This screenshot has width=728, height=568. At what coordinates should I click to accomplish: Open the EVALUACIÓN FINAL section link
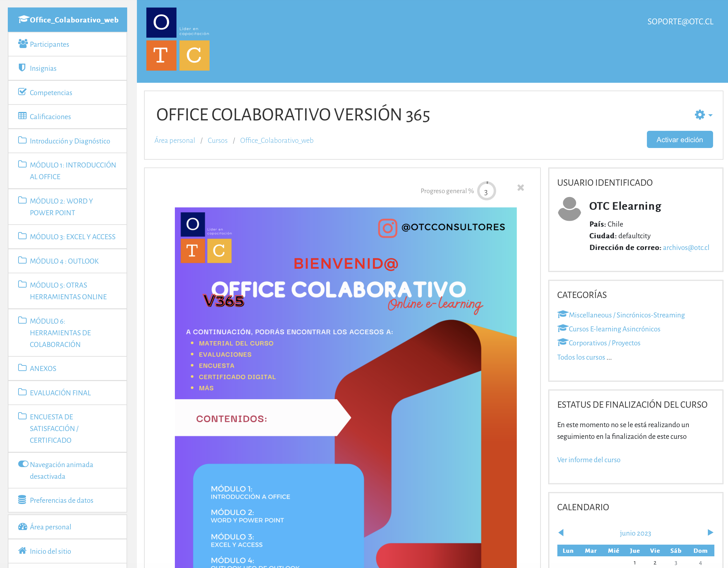click(x=67, y=392)
